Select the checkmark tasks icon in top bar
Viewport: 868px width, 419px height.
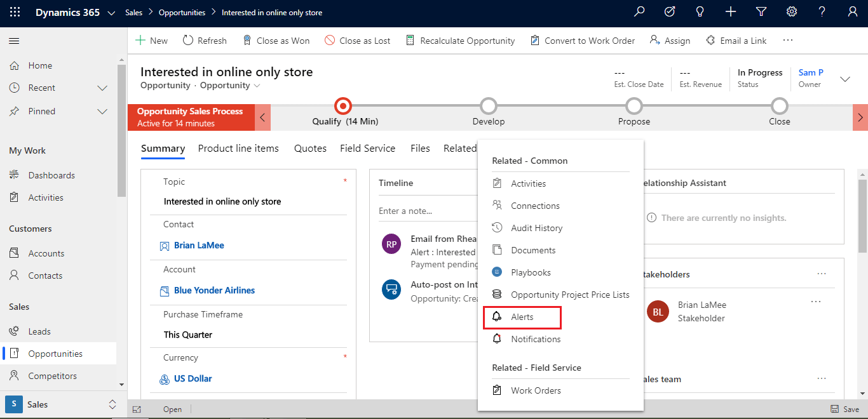click(x=669, y=11)
